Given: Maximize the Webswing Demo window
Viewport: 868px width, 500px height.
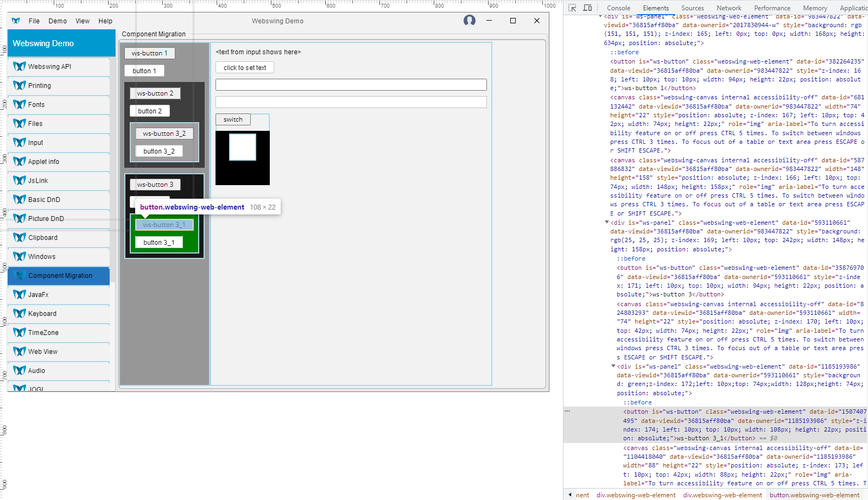Looking at the screenshot, I should (513, 21).
